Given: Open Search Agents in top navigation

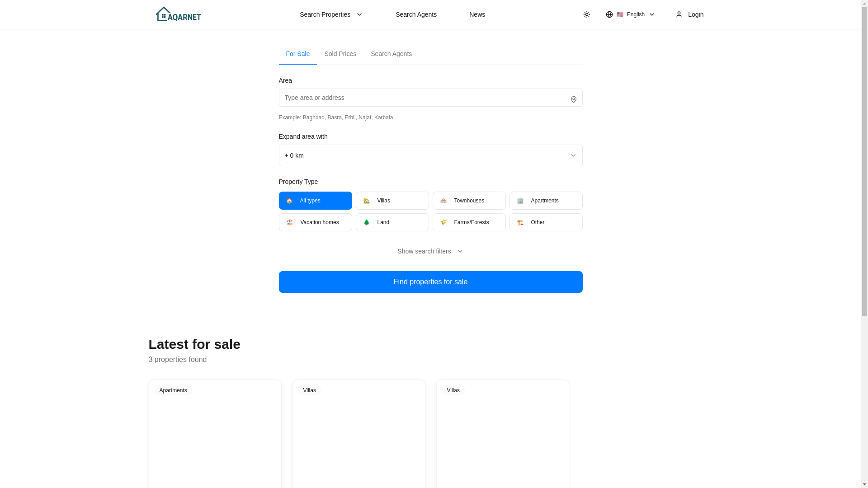Looking at the screenshot, I should (416, 14).
